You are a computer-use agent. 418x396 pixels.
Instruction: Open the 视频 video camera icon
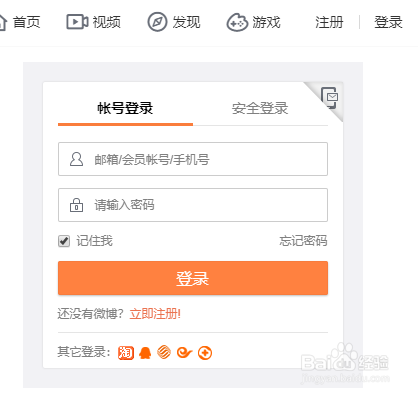pos(77,22)
